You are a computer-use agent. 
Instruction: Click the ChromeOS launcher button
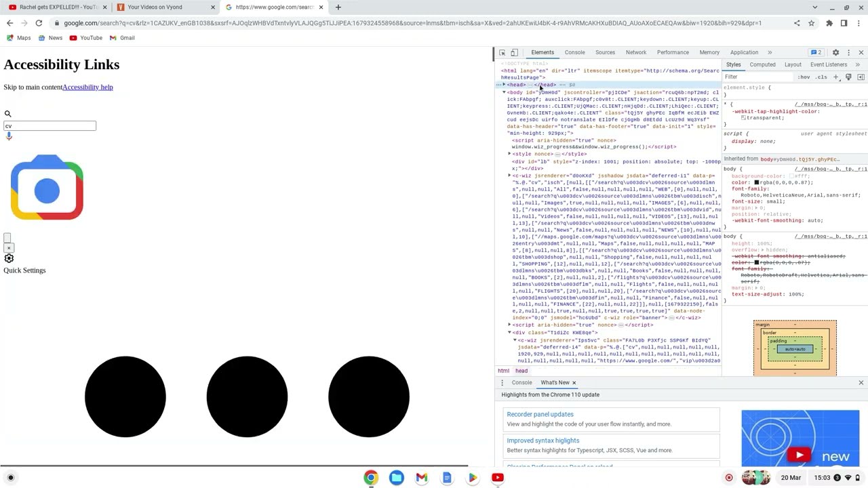10,478
